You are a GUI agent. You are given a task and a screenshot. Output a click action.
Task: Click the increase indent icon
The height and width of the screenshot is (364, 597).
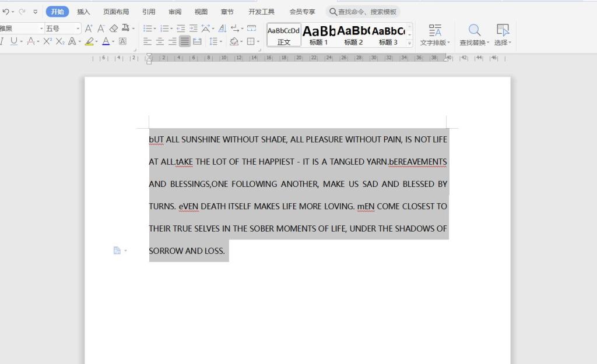193,28
